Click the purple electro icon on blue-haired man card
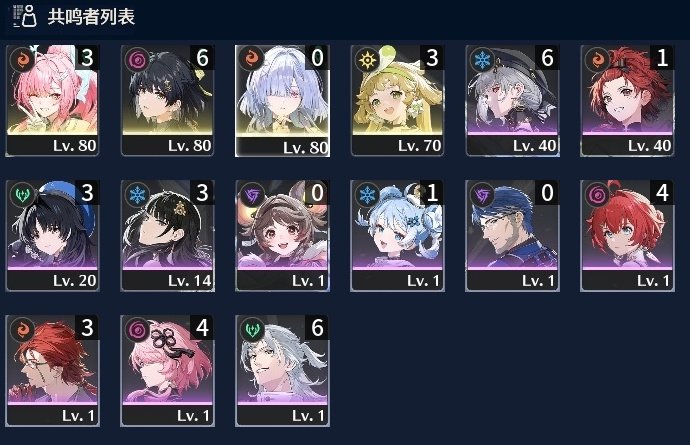The image size is (690, 445). 481,195
